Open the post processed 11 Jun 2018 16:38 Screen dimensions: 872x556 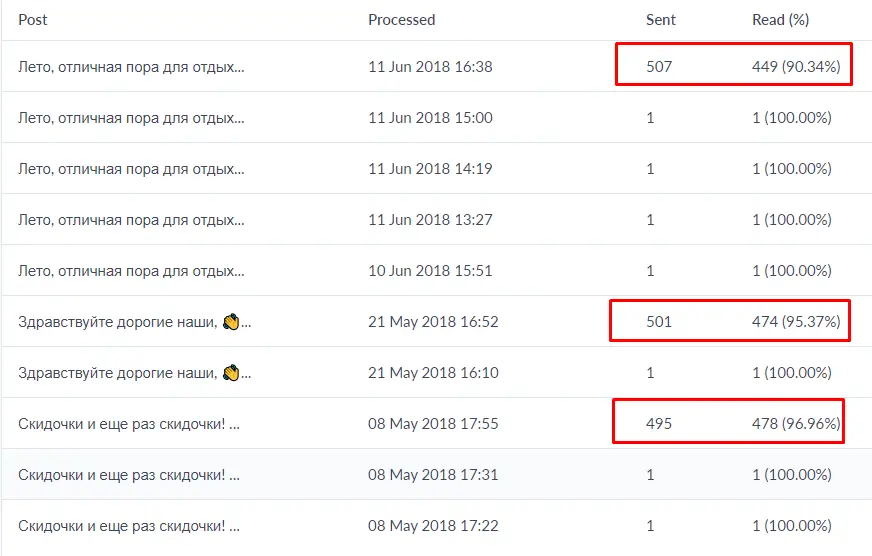pyautogui.click(x=131, y=67)
